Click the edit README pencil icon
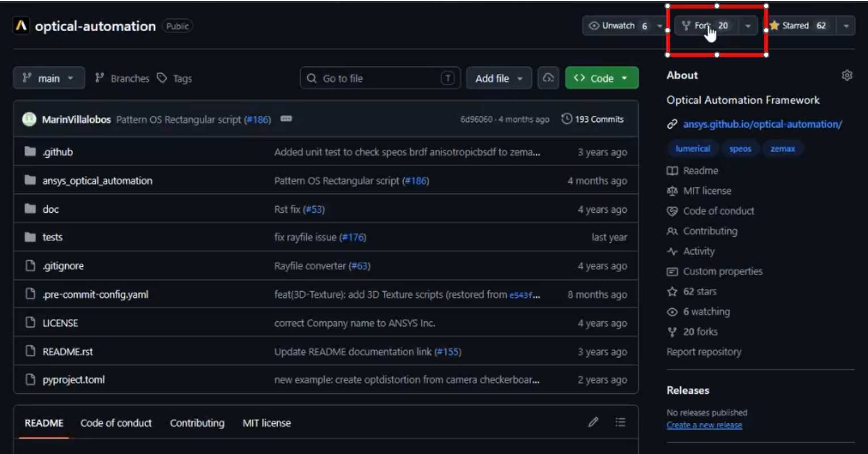The height and width of the screenshot is (454, 868). click(x=593, y=422)
